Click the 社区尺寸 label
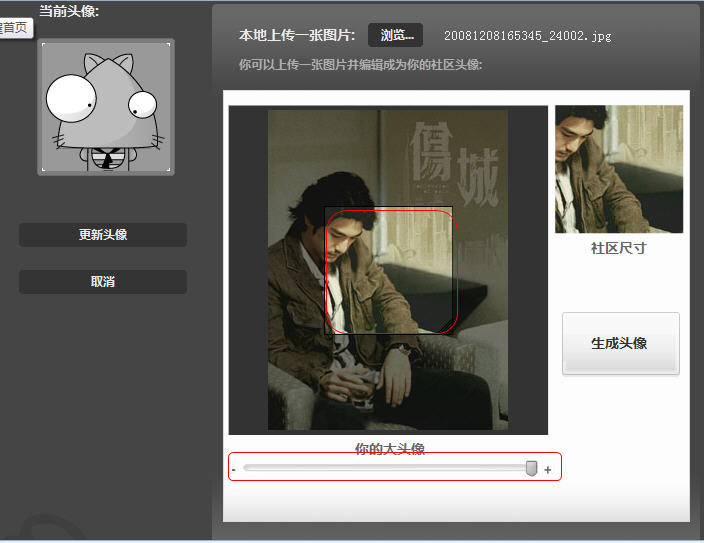The width and height of the screenshot is (704, 543). pos(619,248)
